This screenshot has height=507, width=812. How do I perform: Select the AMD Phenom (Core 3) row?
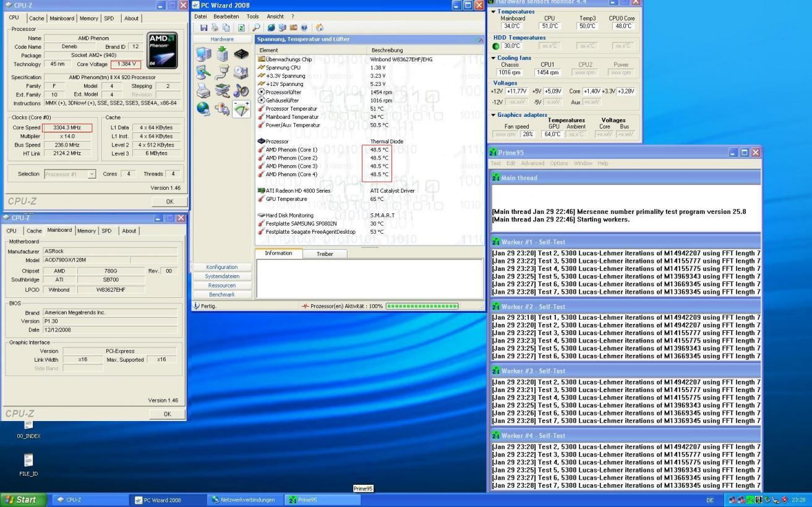(x=370, y=166)
